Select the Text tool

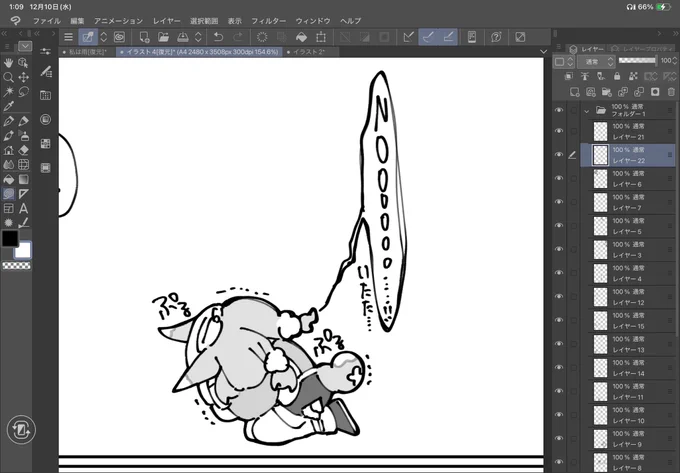tap(23, 209)
